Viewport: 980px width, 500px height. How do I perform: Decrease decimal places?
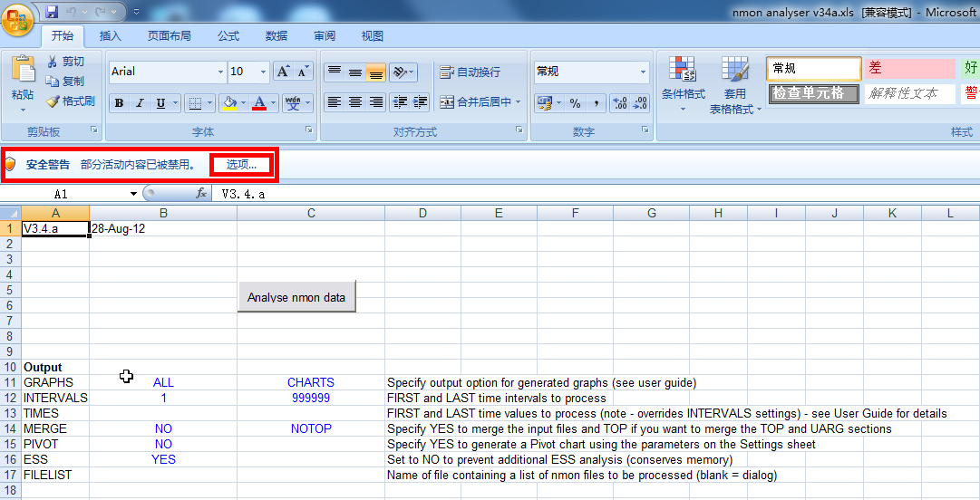click(x=640, y=103)
